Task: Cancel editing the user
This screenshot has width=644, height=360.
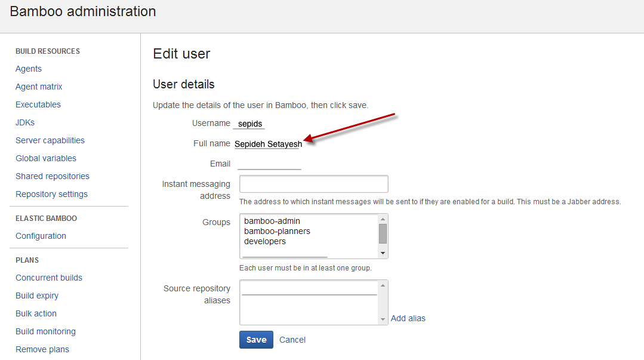Action: coord(292,340)
